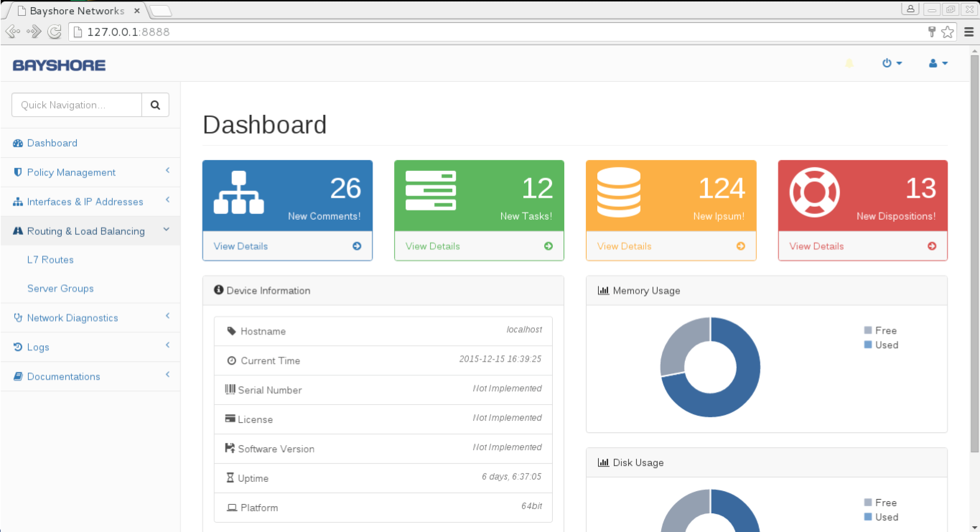
Task: Click the Documentations book icon
Action: 18,376
